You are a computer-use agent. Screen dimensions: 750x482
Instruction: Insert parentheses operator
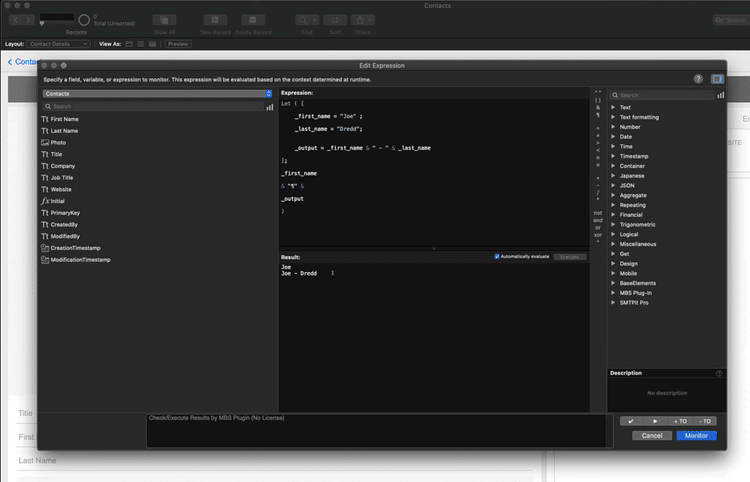tap(598, 100)
